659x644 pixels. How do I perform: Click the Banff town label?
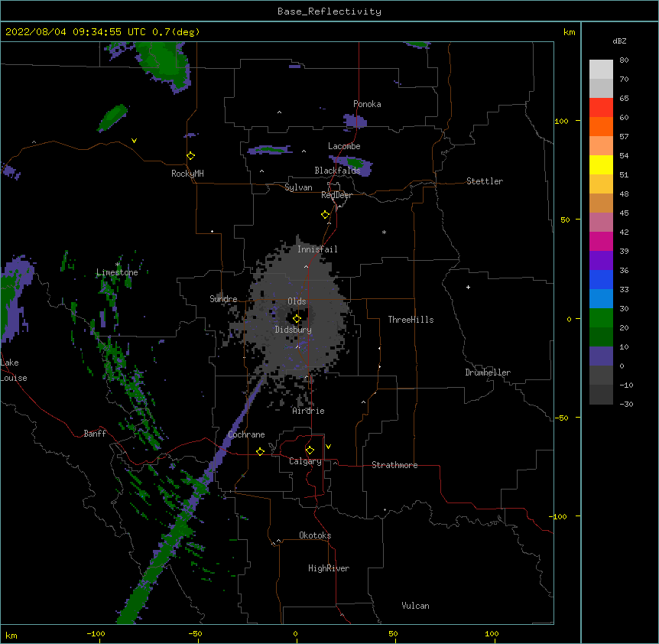pos(95,434)
